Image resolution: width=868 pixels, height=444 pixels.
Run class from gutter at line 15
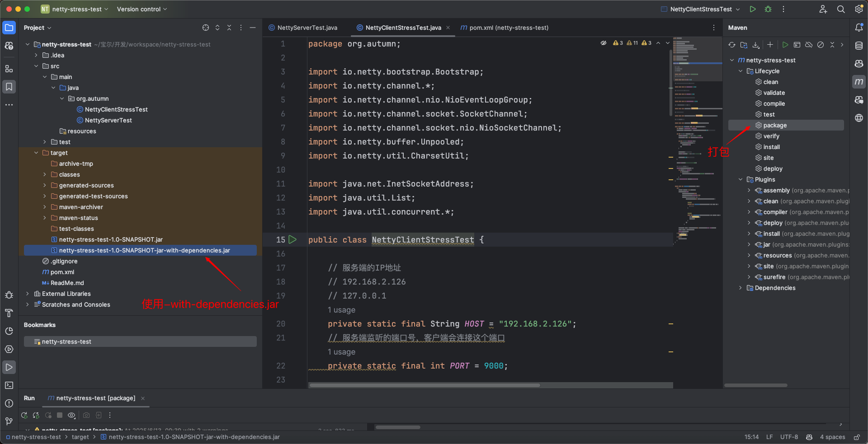click(292, 240)
